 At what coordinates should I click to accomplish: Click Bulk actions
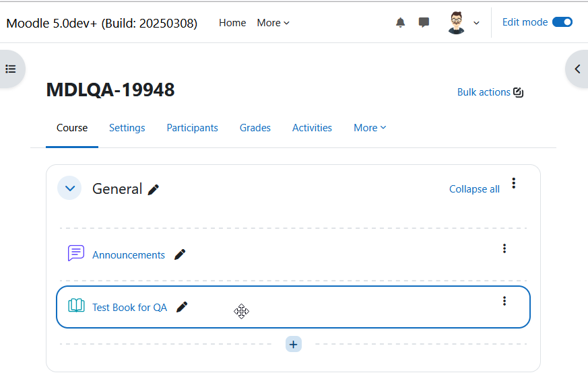point(490,92)
